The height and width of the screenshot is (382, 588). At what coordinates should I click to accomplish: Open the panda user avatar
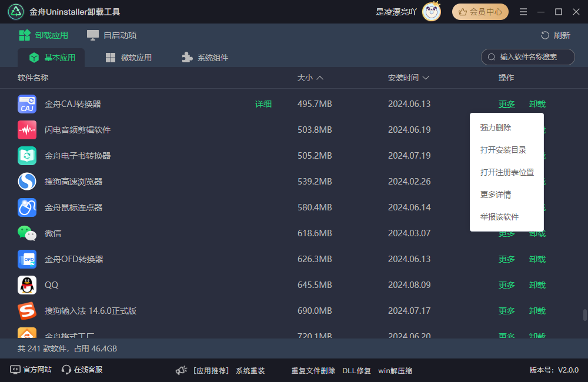[x=431, y=12]
